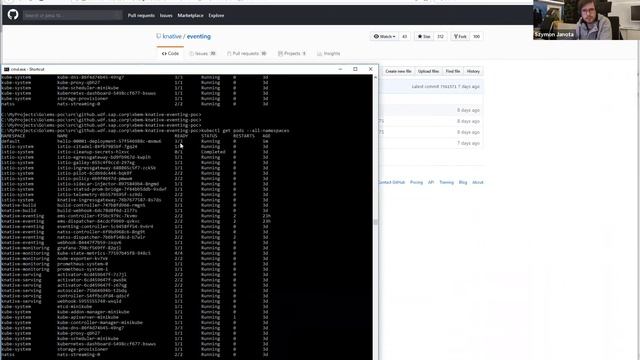Fork the eventing repository
This screenshot has width=640, height=360.
coord(460,36)
